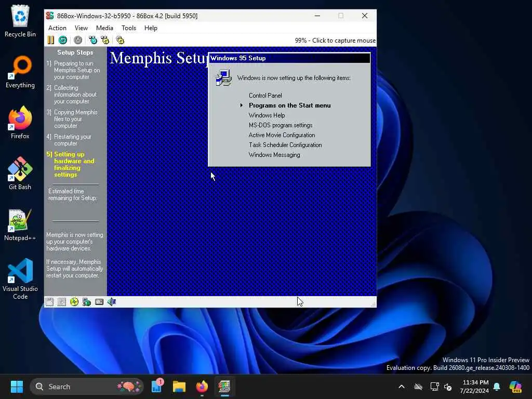The image size is (532, 399).
Task: Open the Help menu
Action: 151,28
